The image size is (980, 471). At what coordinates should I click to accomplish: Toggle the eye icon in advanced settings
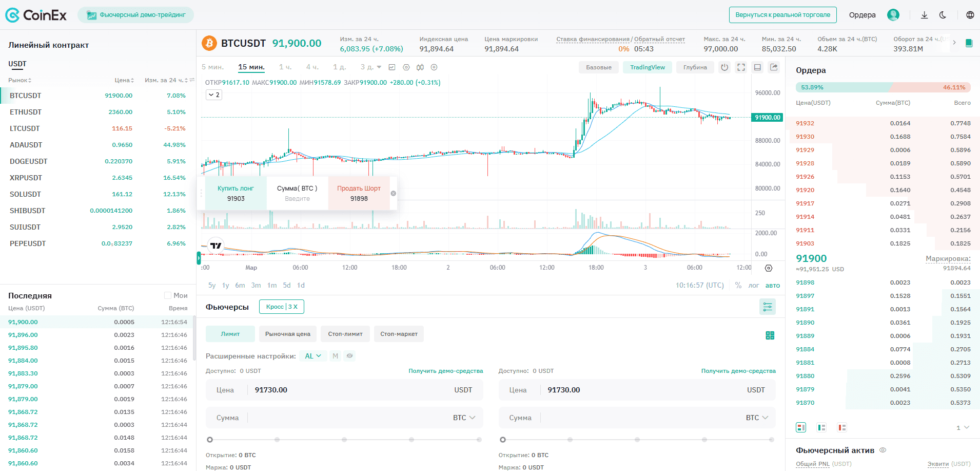coord(350,356)
